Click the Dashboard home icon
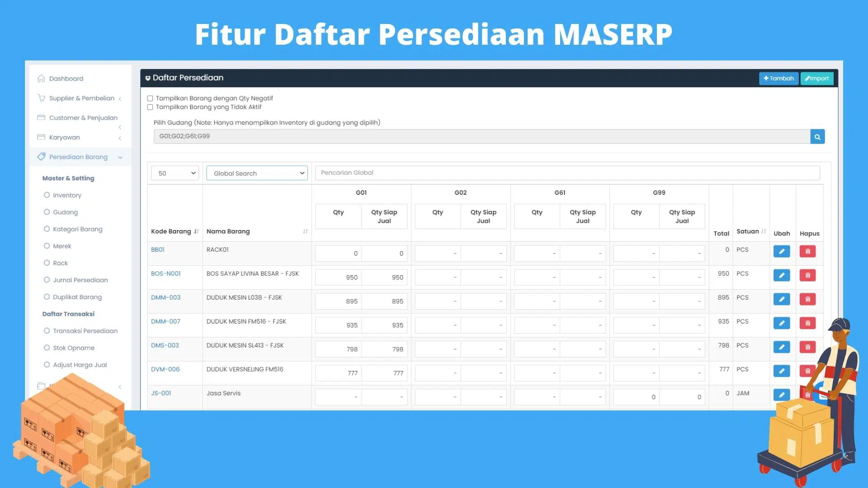The width and height of the screenshot is (868, 488). click(41, 79)
